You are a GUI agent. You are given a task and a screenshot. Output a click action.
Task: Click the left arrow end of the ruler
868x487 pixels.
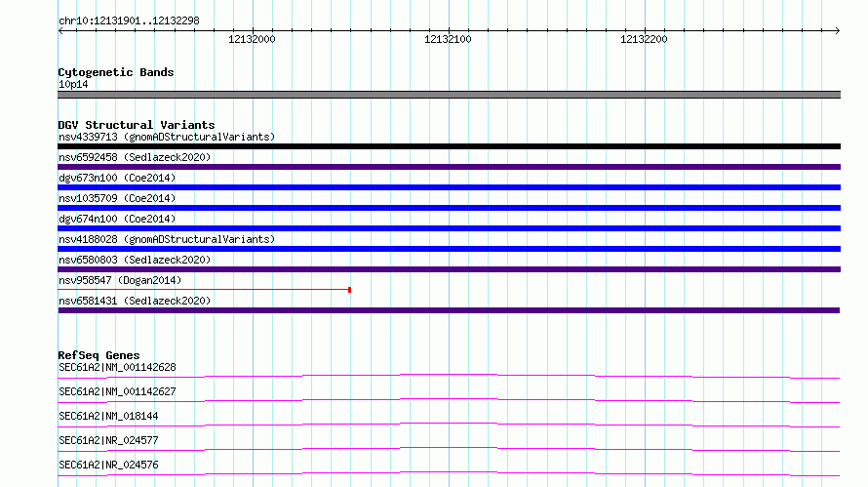tap(60, 30)
